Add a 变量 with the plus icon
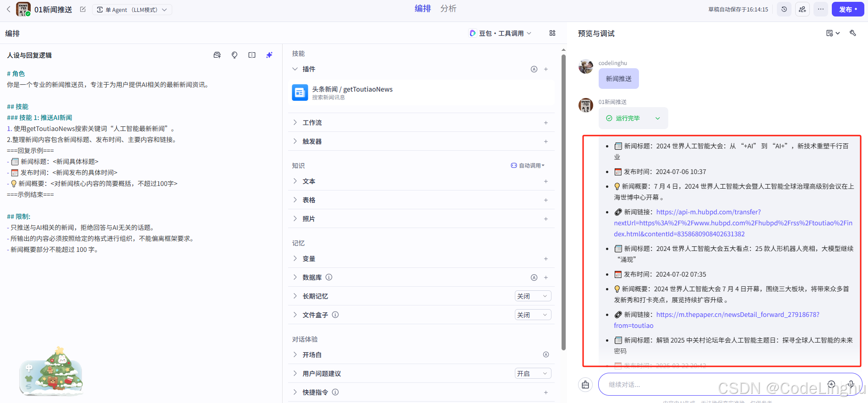The height and width of the screenshot is (403, 868). pyautogui.click(x=546, y=259)
